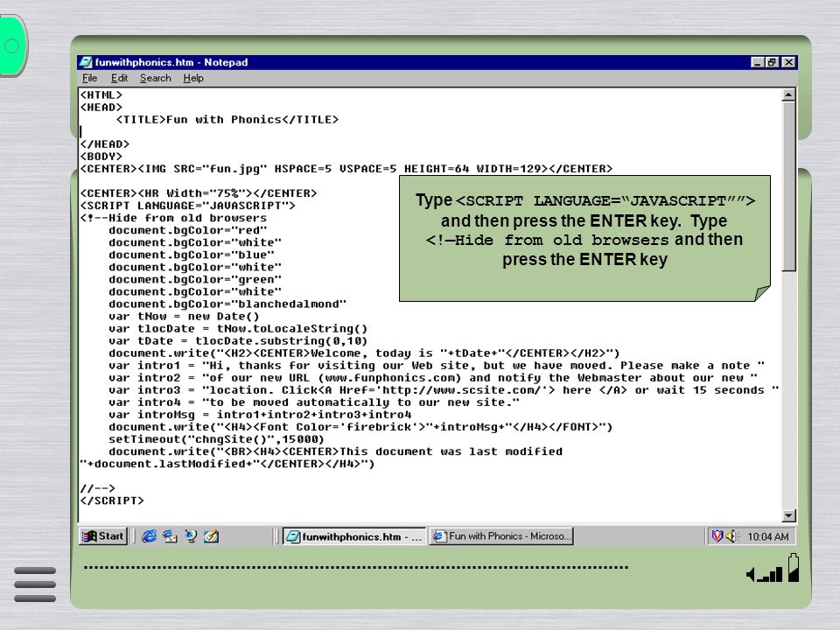Click the empty line below the TITLE tag
Screen dimensions: 840x630
point(429,132)
